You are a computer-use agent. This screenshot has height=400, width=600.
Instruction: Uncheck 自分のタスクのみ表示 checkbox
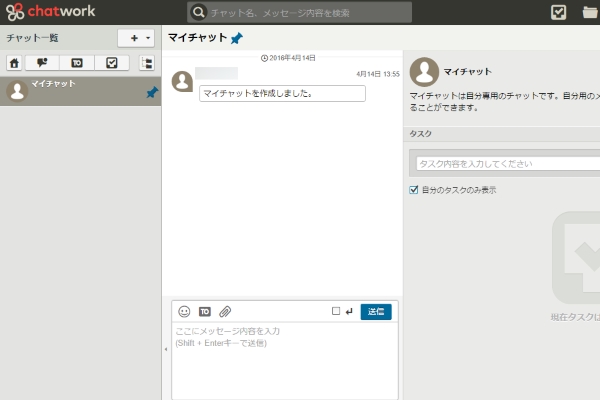[x=414, y=190]
